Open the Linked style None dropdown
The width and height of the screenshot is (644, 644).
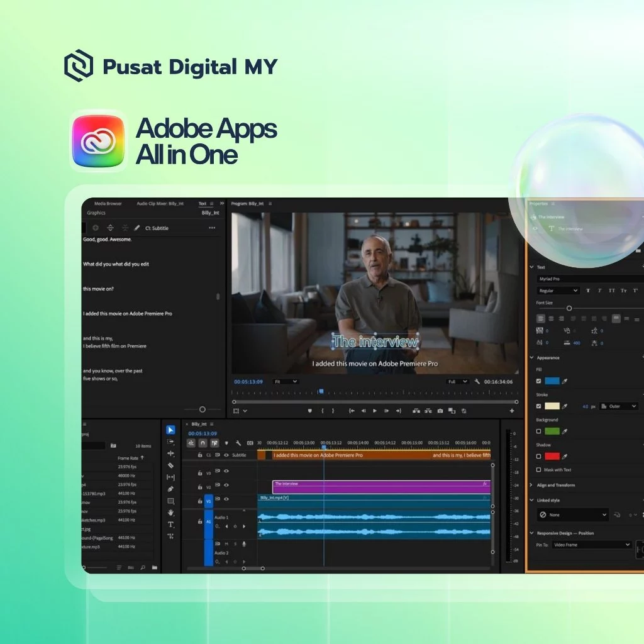click(573, 514)
